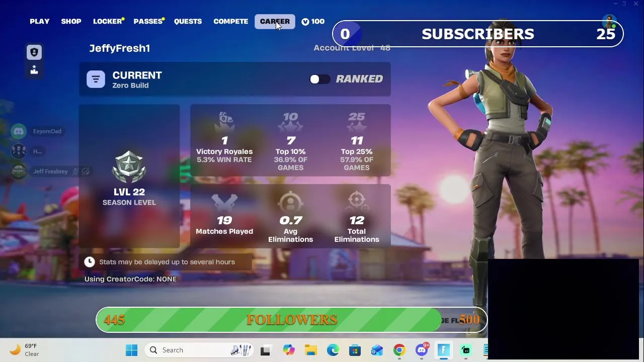Click the FOLLOWERS progress bar
This screenshot has width=644, height=362.
click(291, 320)
